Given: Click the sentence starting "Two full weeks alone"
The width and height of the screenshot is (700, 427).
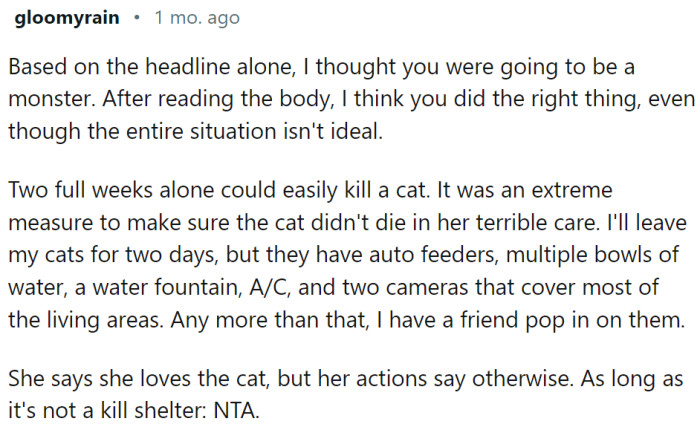Looking at the screenshot, I should click(250, 189).
